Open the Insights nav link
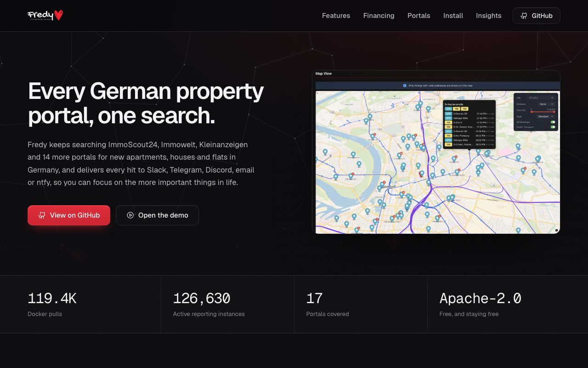The image size is (588, 368). 488,16
